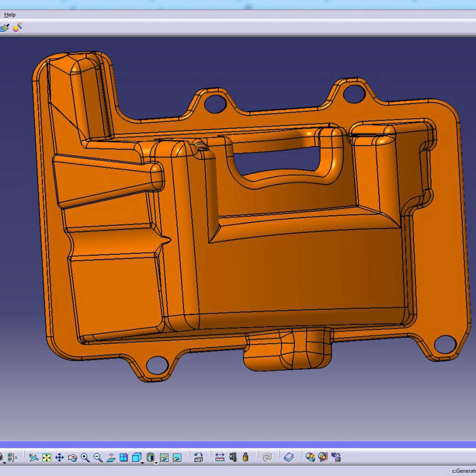Open the Help menu
This screenshot has height=476, width=476.
pos(10,15)
